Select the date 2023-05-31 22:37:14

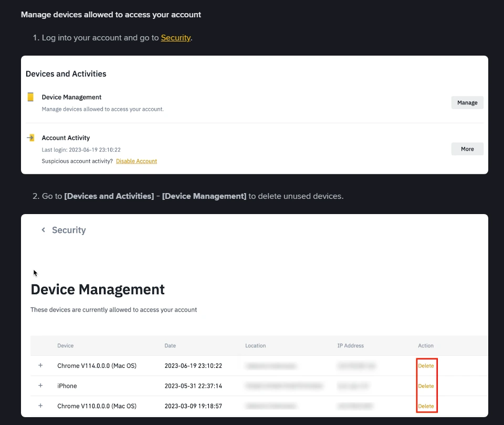tap(193, 386)
